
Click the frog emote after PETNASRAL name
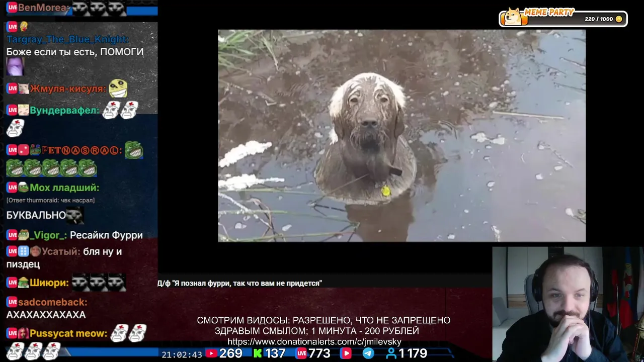[x=134, y=150]
